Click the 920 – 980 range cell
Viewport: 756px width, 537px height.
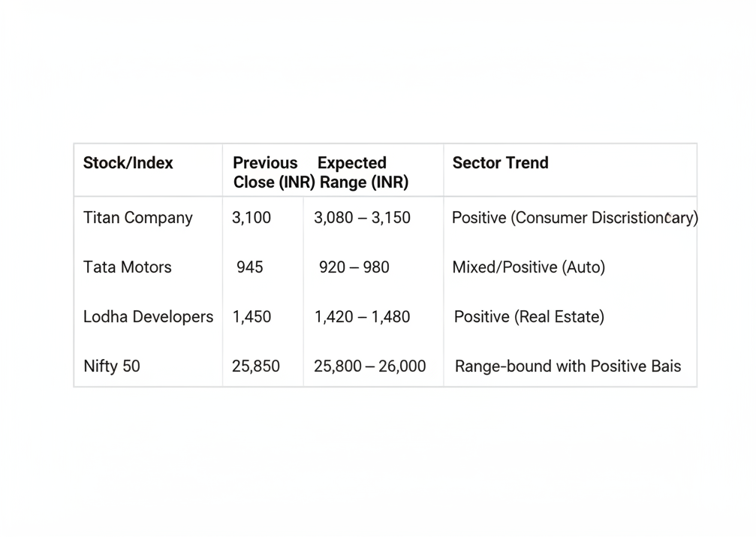pos(354,267)
